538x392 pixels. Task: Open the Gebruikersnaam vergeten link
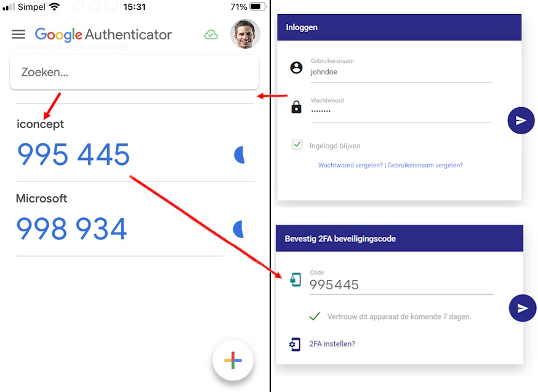pos(425,166)
